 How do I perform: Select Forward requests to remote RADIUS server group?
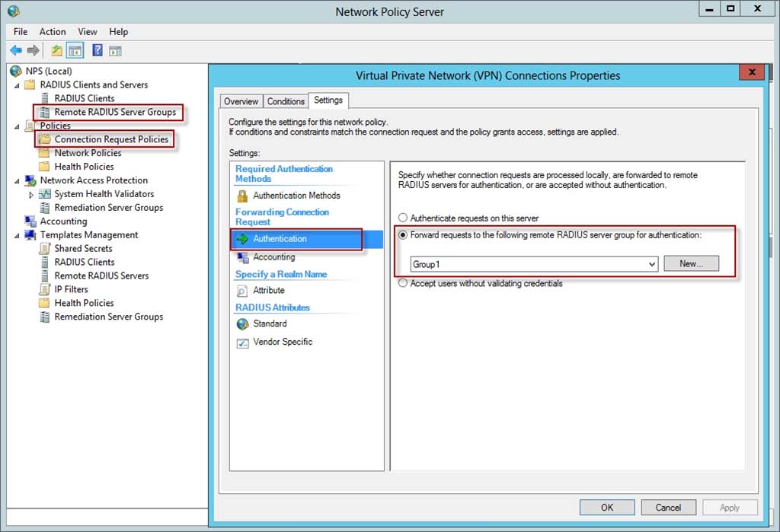(x=403, y=234)
